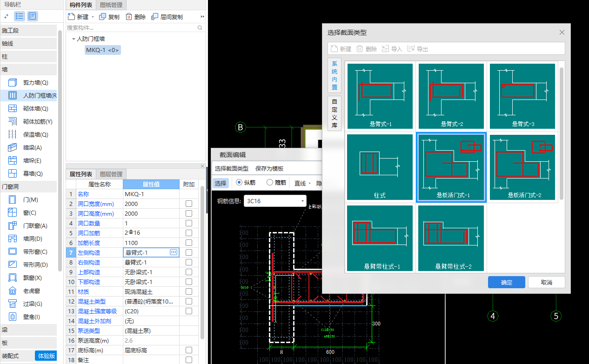Choose 悬臂带柱式-2 section thumbnail
Image resolution: width=589 pixels, height=364 pixels.
click(x=452, y=238)
